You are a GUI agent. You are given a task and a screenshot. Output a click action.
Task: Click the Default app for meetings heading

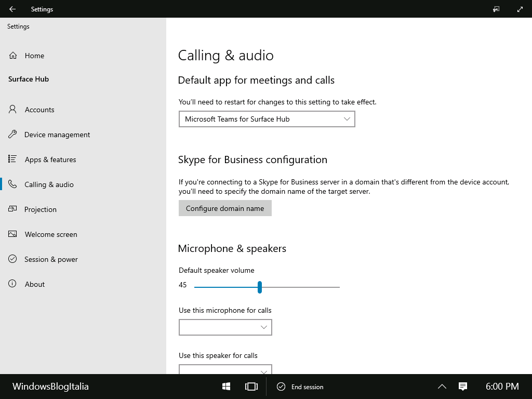(x=256, y=80)
